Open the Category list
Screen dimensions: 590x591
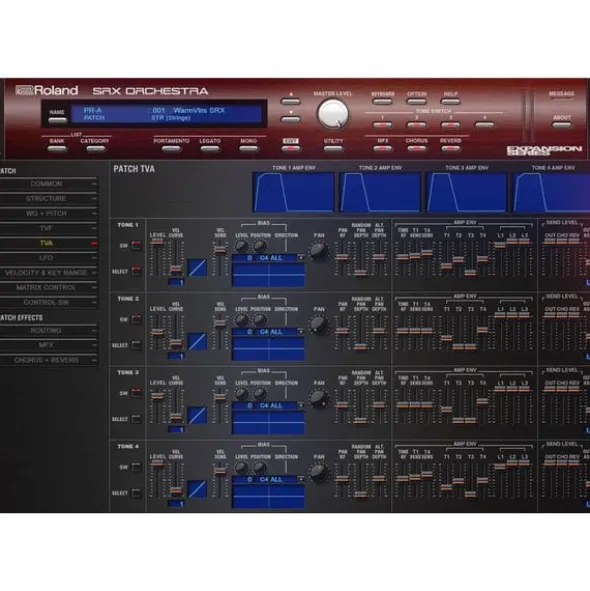click(x=95, y=149)
